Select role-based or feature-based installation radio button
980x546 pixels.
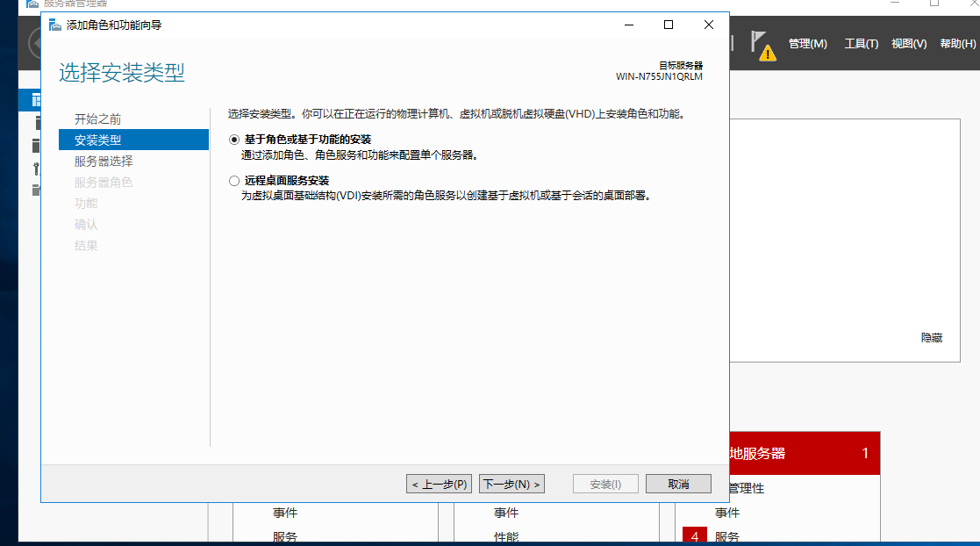coord(234,140)
